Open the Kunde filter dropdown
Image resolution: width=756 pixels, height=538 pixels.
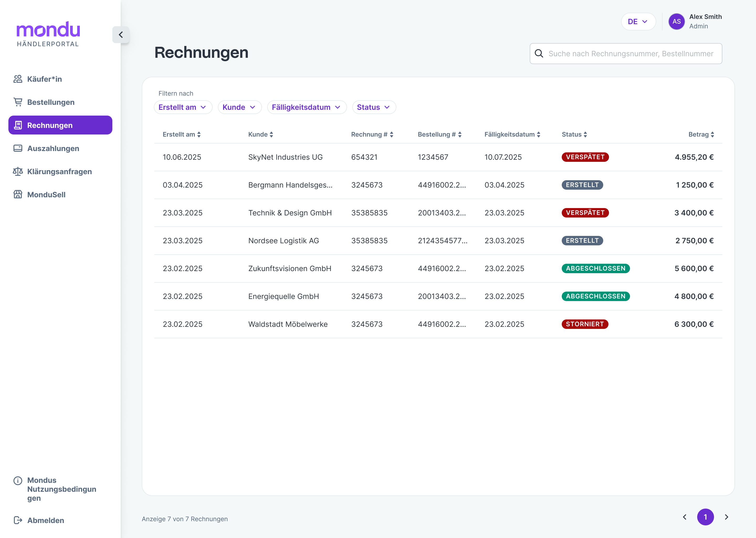[x=239, y=107]
